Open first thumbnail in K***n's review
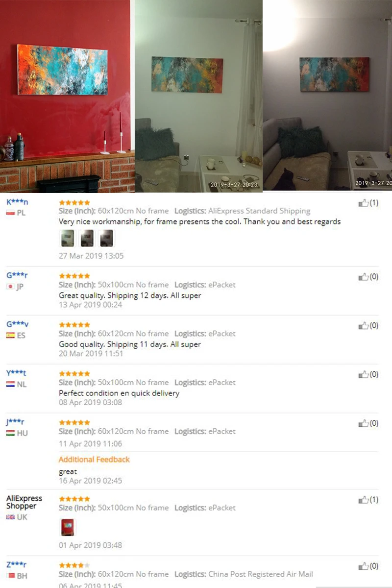Viewport: 392px width, 588px height. 67,238
